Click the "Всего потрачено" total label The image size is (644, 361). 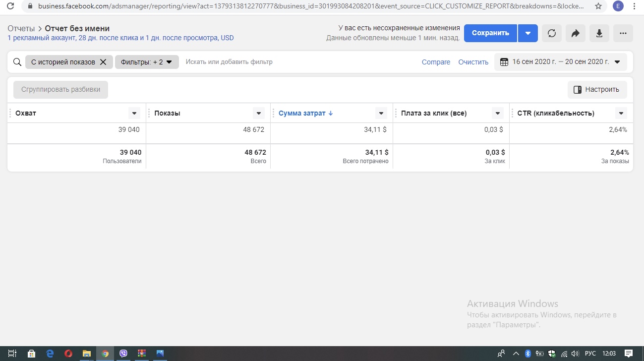[x=366, y=161]
